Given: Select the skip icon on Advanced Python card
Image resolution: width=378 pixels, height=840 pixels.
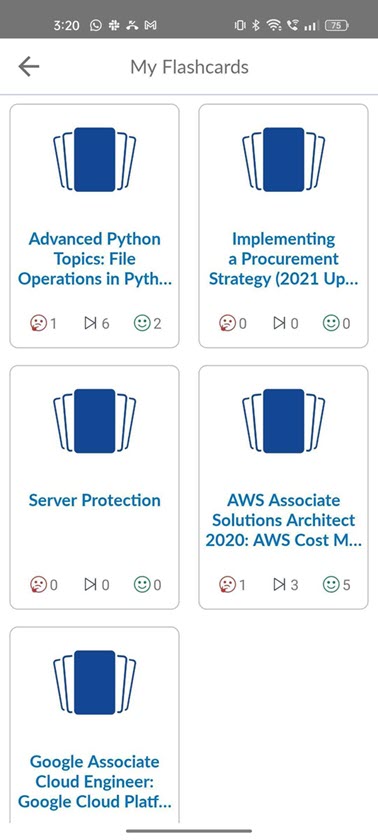Looking at the screenshot, I should pos(91,323).
